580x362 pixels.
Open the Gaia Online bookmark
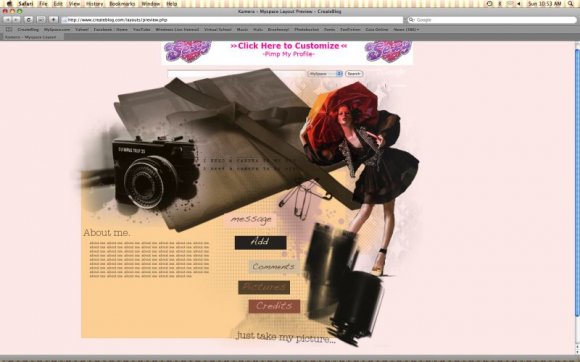click(377, 29)
